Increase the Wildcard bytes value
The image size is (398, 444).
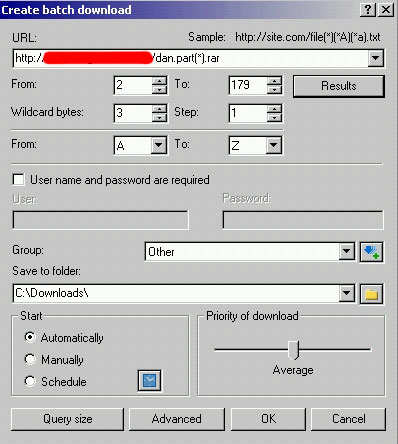coord(159,109)
